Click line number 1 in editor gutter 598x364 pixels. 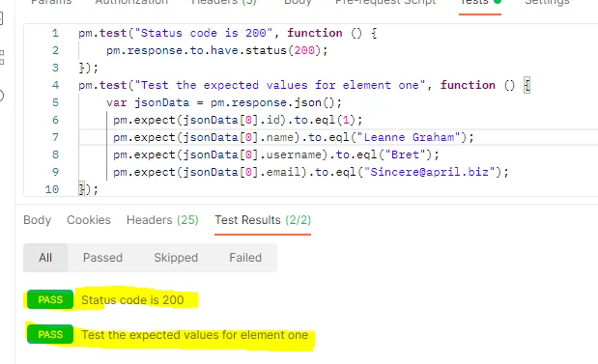[55, 33]
